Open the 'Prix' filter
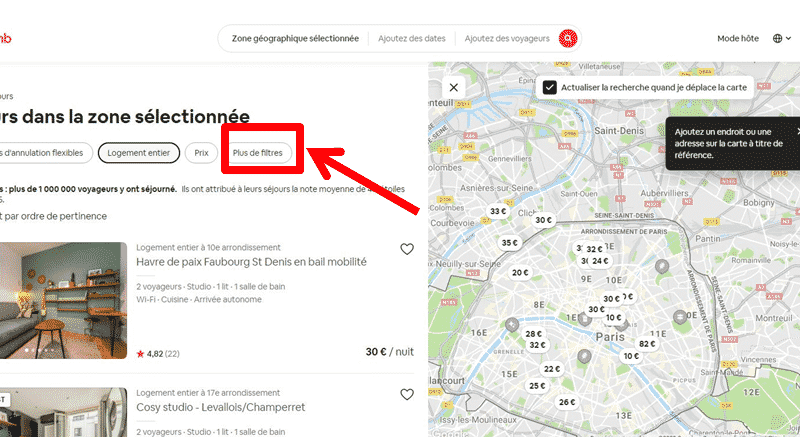800x437 pixels. pos(202,152)
